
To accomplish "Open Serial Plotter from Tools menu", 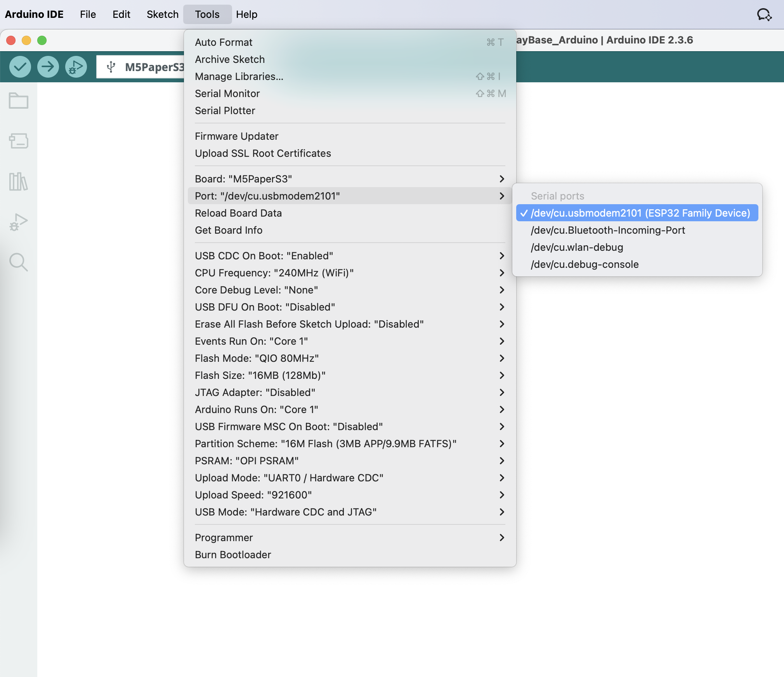I will pos(350,111).
